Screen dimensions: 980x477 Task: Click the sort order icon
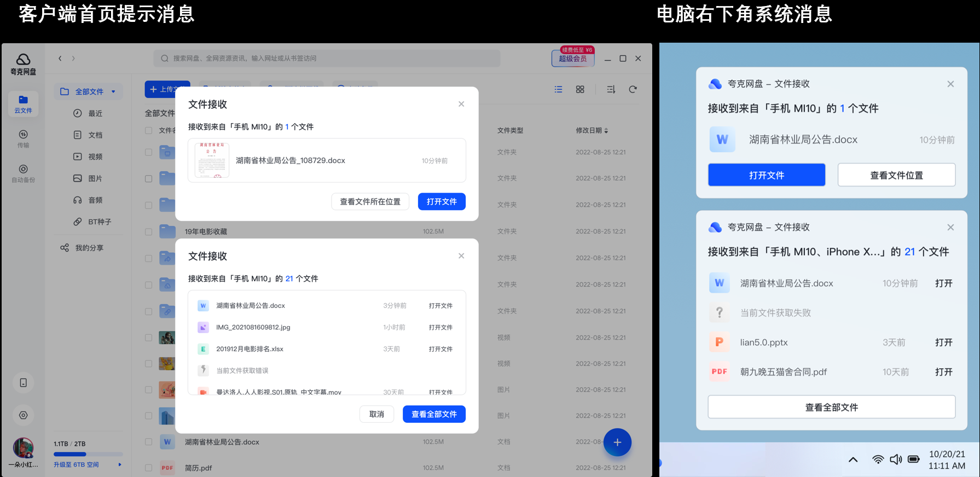[x=611, y=89]
